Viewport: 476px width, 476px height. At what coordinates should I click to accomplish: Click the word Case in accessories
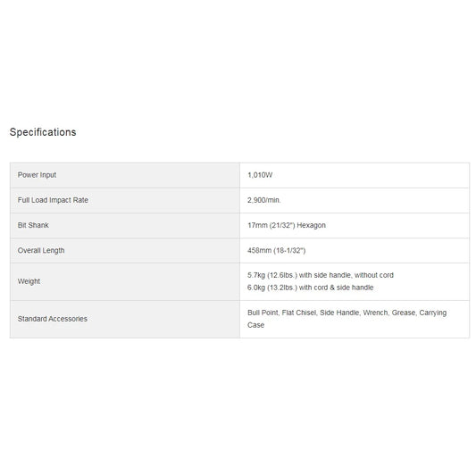[x=255, y=325]
